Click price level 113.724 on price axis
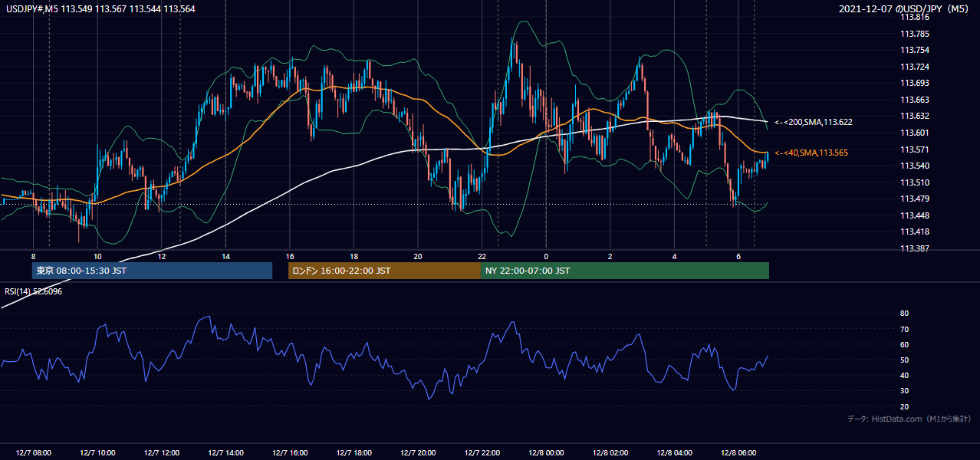This screenshot has height=460, width=980. [x=916, y=67]
